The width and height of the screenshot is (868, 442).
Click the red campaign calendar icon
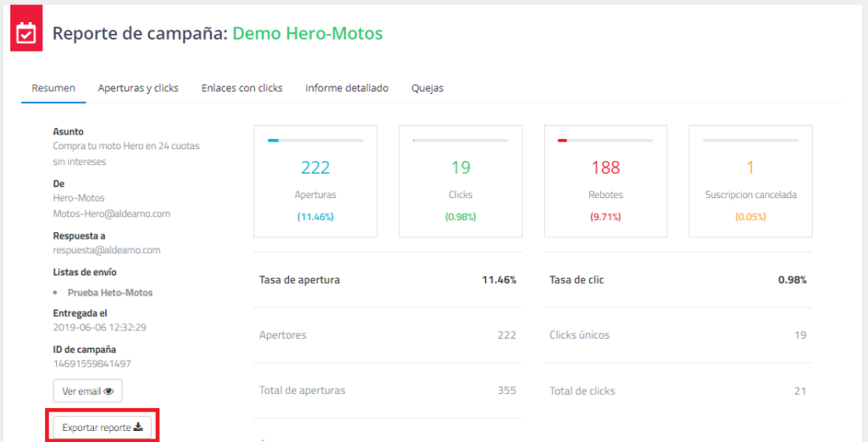pyautogui.click(x=26, y=34)
